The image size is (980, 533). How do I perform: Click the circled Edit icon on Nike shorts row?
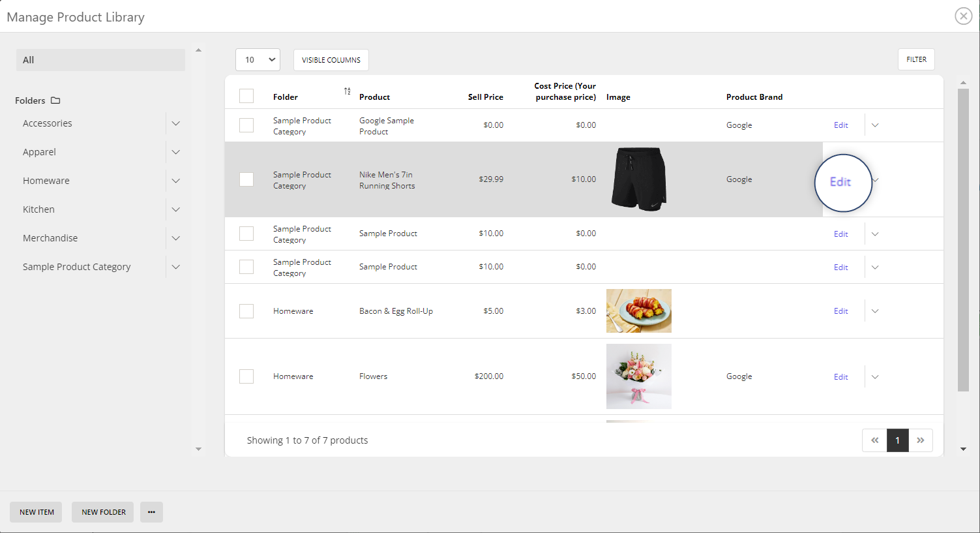pos(843,183)
